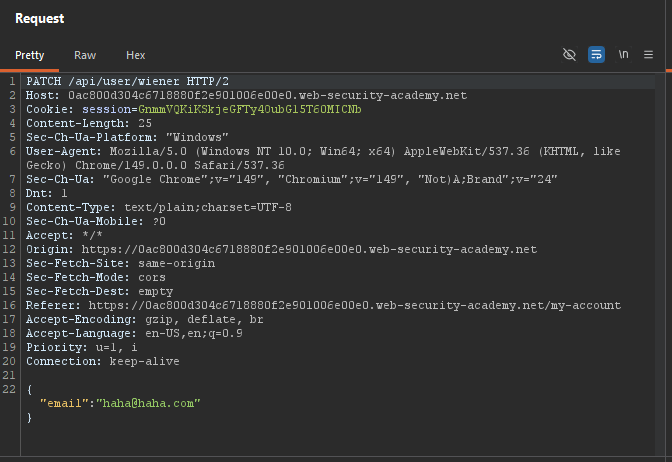Click the Gecko) Chrome/149.0.0.0 wrapped line
This screenshot has height=462, width=672.
click(155, 165)
